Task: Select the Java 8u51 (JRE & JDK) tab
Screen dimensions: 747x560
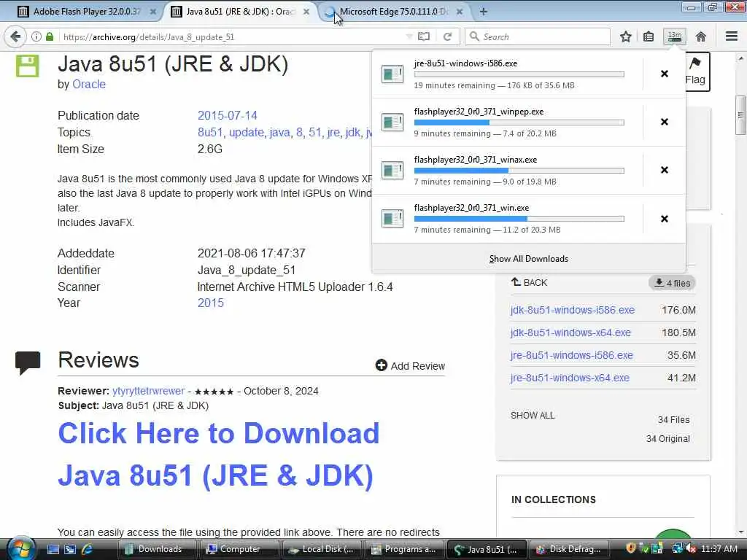Action: click(x=239, y=12)
